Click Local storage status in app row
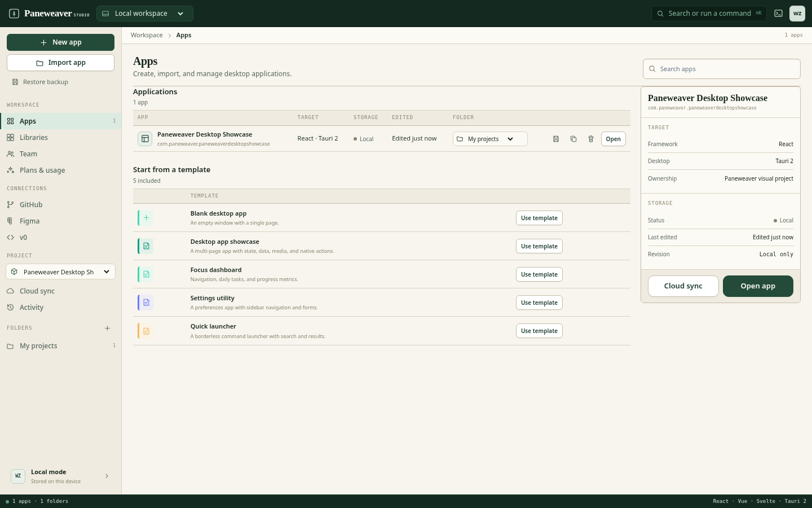The height and width of the screenshot is (508, 812). pos(364,139)
